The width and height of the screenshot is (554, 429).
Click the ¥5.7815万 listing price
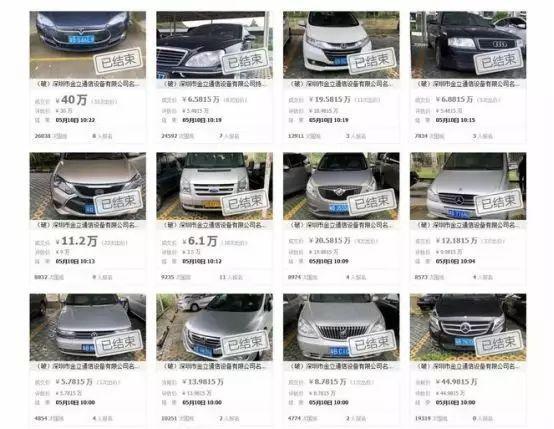[x=74, y=382]
